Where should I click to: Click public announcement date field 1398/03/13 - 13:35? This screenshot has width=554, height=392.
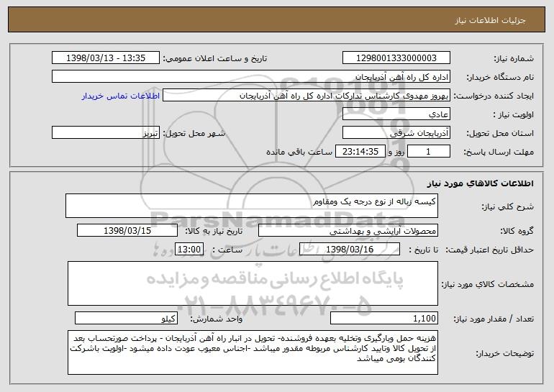106,58
